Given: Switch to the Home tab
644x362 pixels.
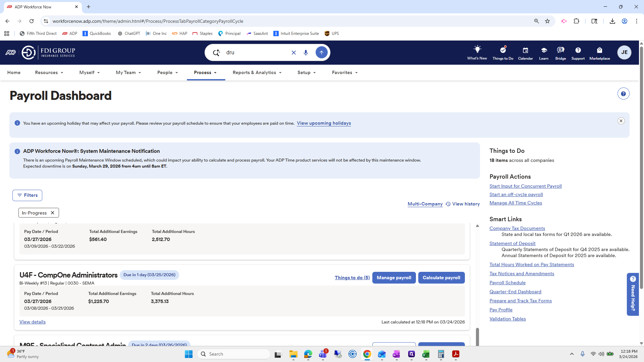Looking at the screenshot, I should click(x=14, y=72).
